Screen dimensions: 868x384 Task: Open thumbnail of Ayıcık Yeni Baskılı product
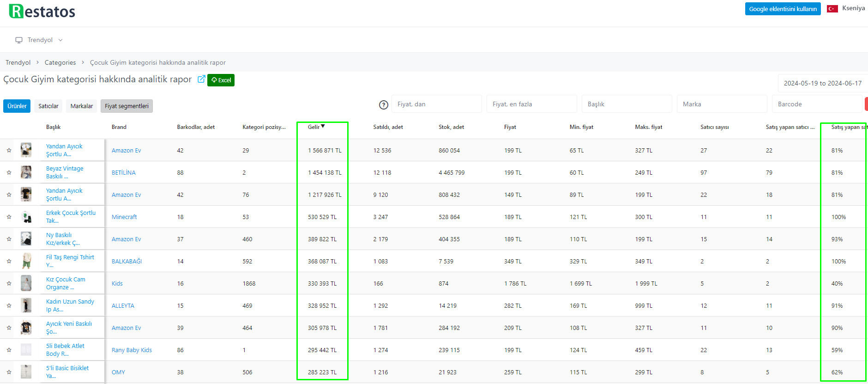[x=26, y=328]
